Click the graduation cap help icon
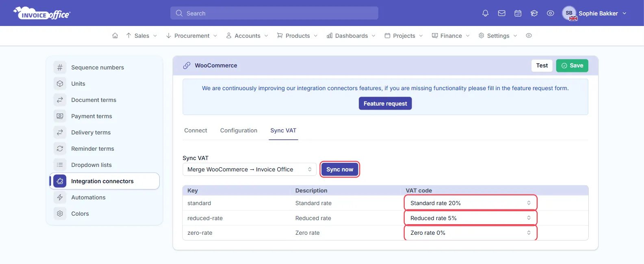Image resolution: width=644 pixels, height=264 pixels. [x=534, y=13]
